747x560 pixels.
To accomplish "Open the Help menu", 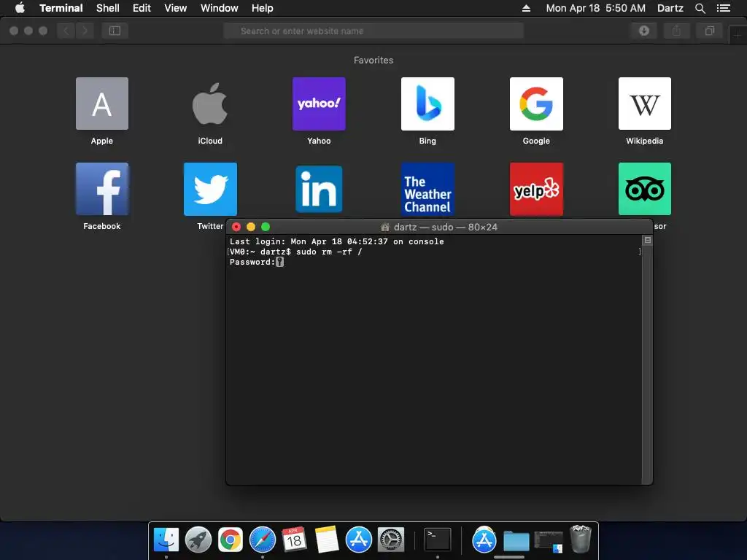I will [x=262, y=8].
